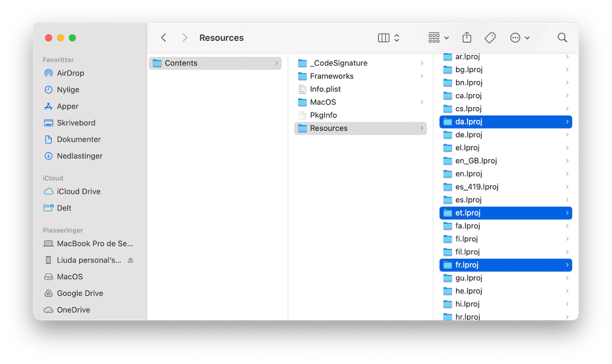
Task: Expand the en.lproj chevron
Action: pos(567,174)
